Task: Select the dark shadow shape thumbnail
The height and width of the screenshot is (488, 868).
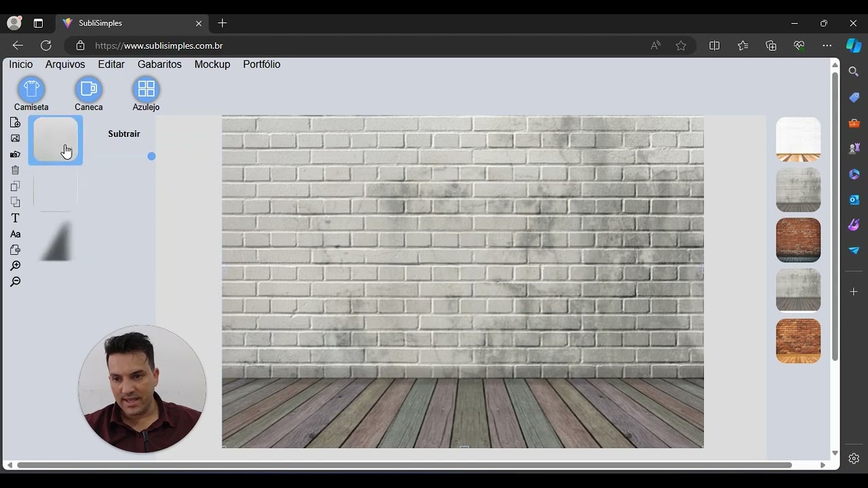Action: coord(56,241)
